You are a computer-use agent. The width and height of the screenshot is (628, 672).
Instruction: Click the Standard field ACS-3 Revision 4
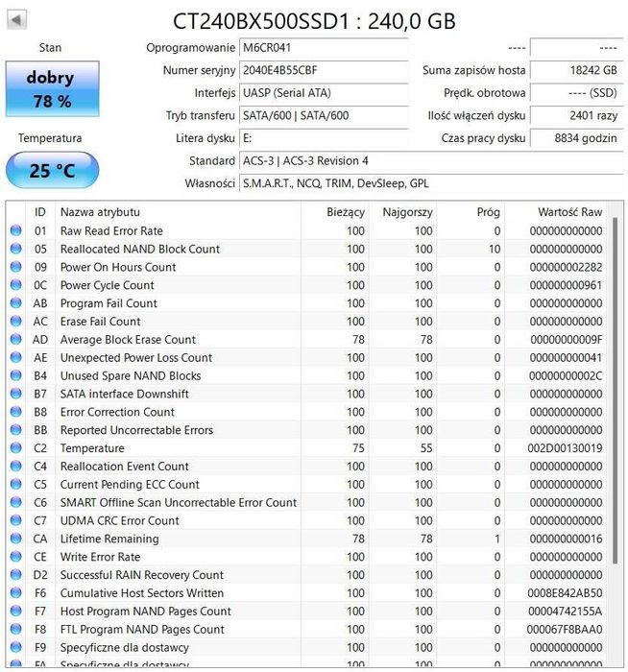431,161
